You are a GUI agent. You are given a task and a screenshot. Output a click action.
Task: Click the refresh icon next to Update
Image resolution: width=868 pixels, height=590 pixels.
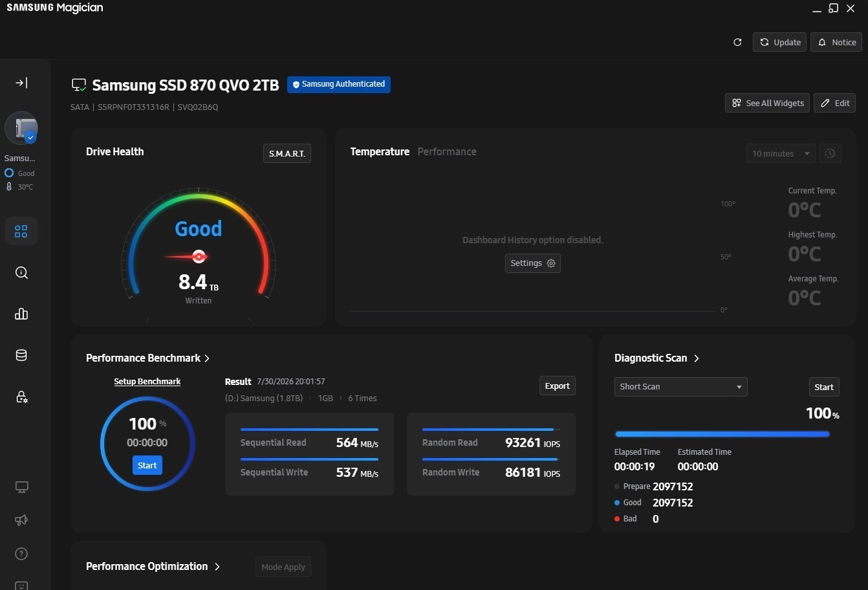737,42
